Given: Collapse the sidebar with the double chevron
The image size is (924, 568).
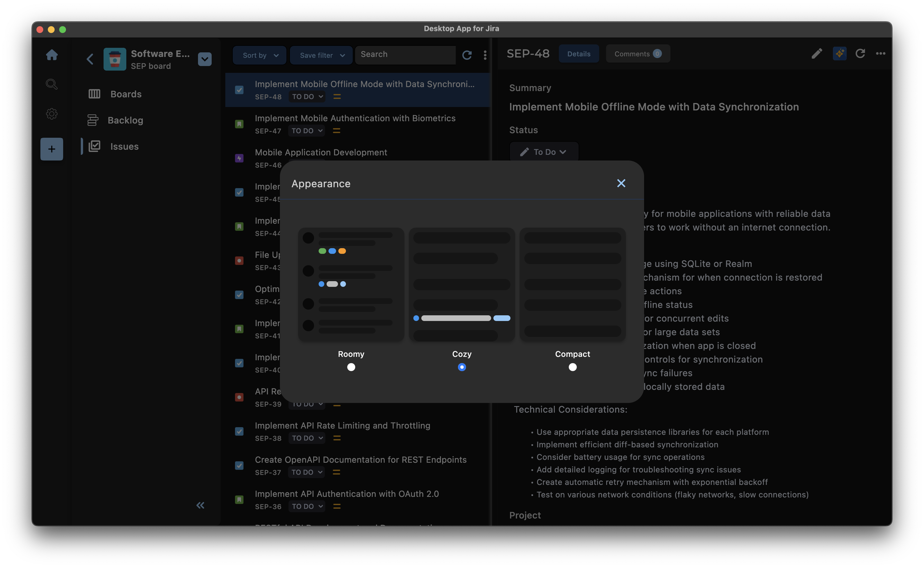Looking at the screenshot, I should pos(201,505).
